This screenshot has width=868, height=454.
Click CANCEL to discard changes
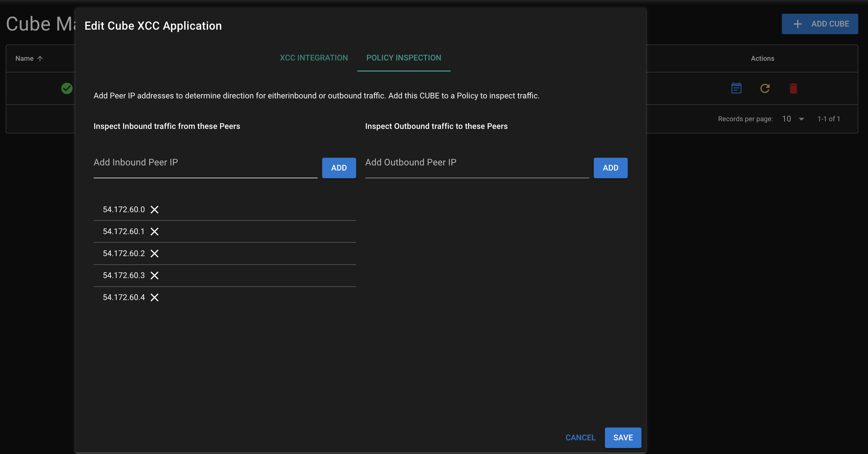click(581, 437)
